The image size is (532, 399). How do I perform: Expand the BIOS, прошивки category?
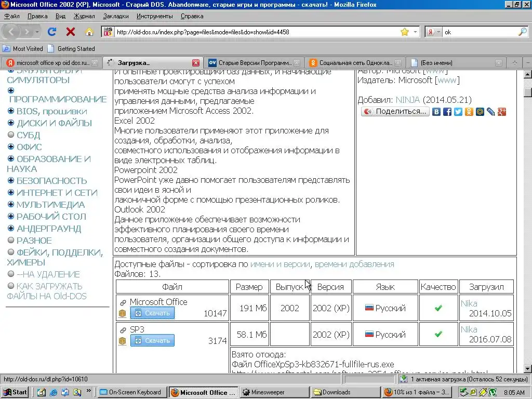11,111
